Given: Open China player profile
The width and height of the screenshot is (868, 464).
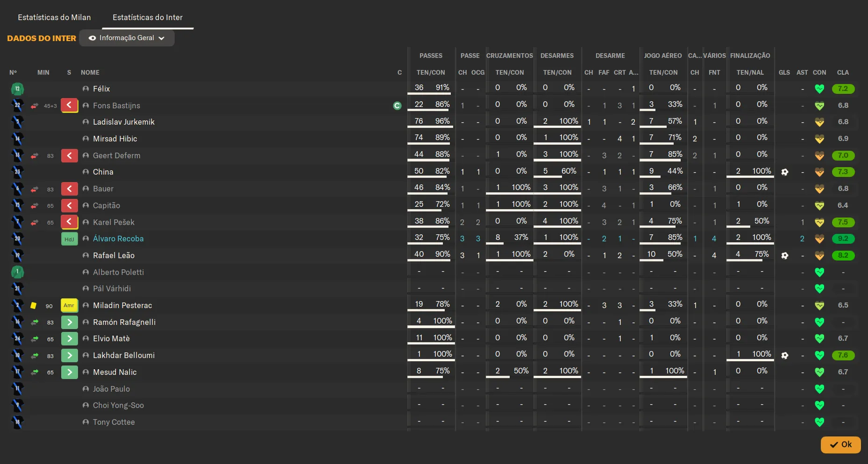Looking at the screenshot, I should click(x=103, y=172).
